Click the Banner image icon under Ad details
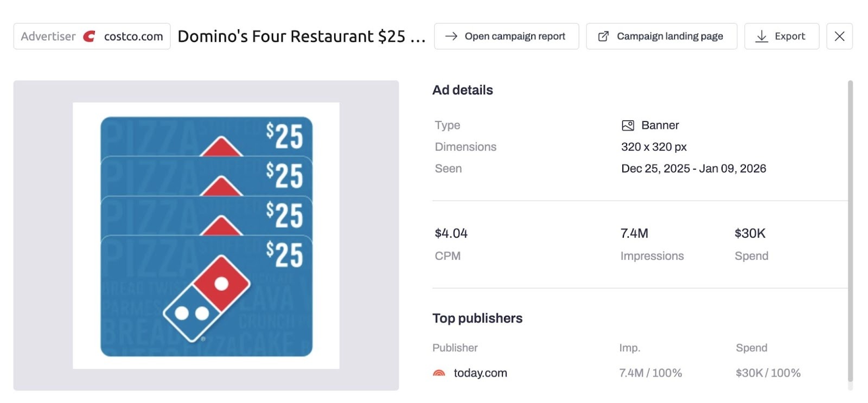This screenshot has width=868, height=403. tap(627, 125)
